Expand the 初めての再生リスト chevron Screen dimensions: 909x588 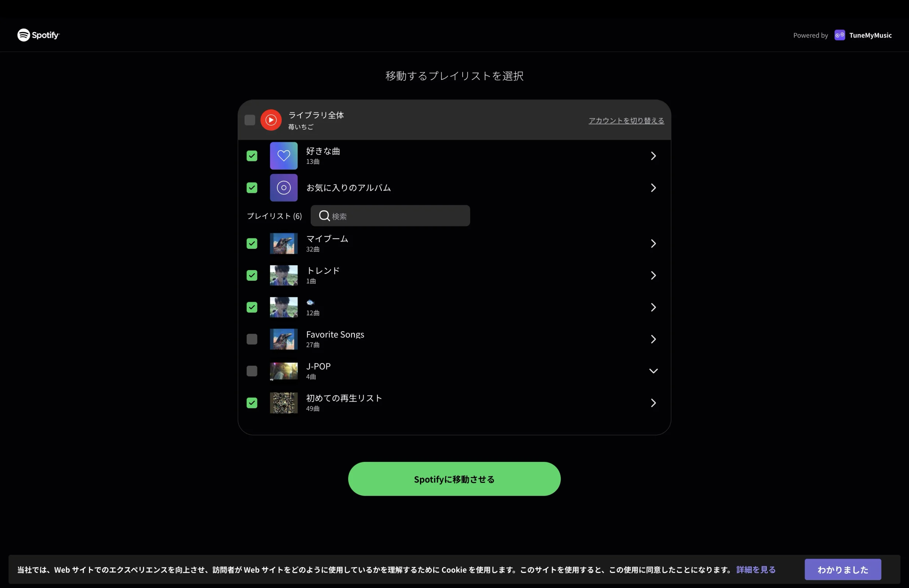pos(653,403)
